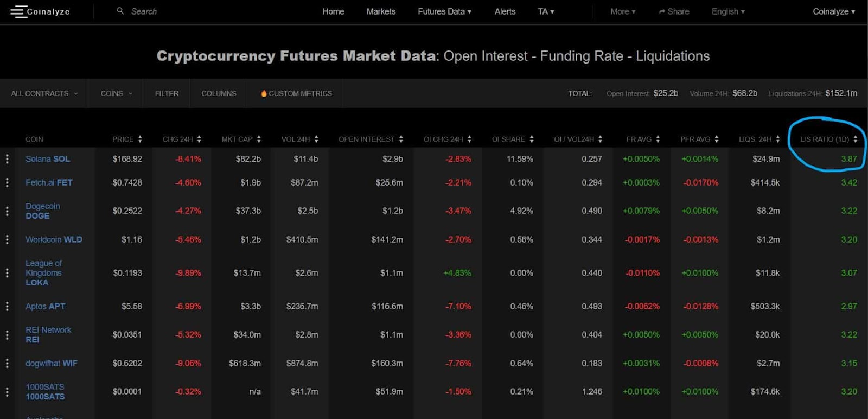868x419 pixels.
Task: Click Solana price $168.92
Action: pos(127,159)
